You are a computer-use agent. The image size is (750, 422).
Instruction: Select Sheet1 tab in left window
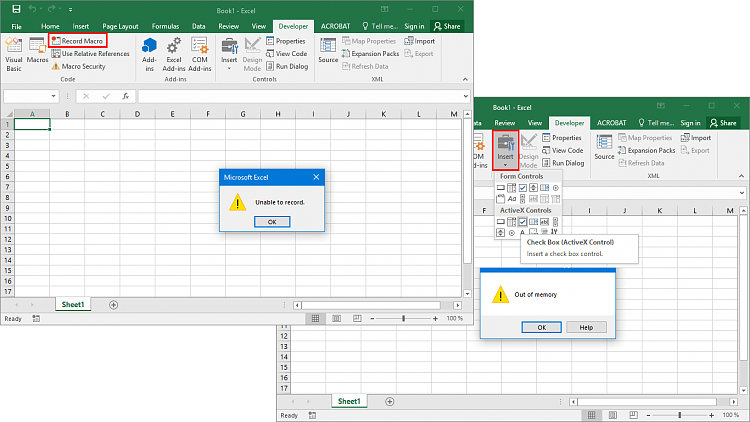tap(73, 304)
